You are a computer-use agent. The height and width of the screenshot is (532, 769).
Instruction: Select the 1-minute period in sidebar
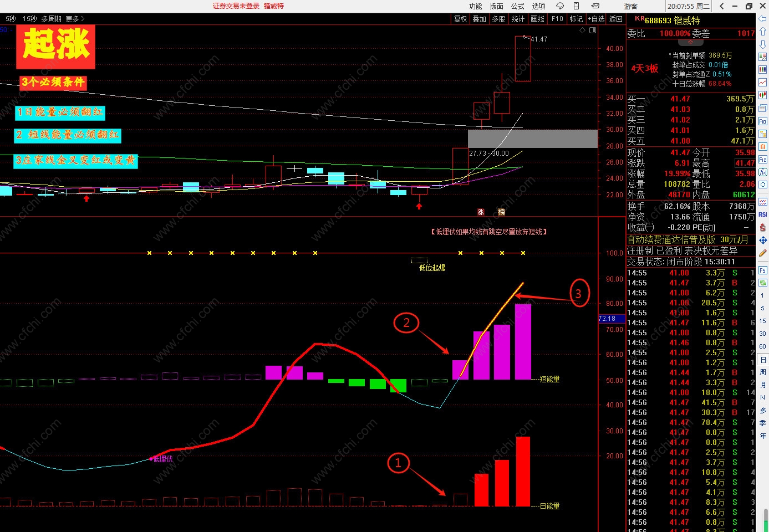[x=762, y=295]
